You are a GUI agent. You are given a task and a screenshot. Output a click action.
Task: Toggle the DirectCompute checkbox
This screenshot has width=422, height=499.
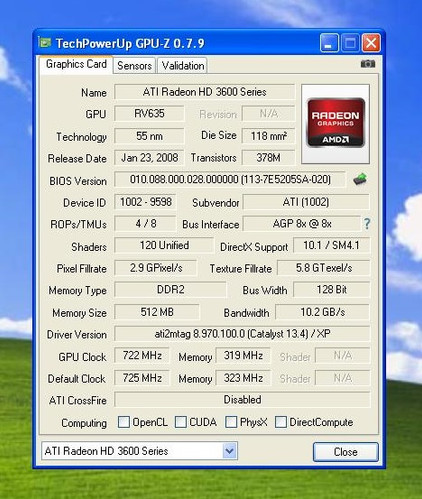281,422
